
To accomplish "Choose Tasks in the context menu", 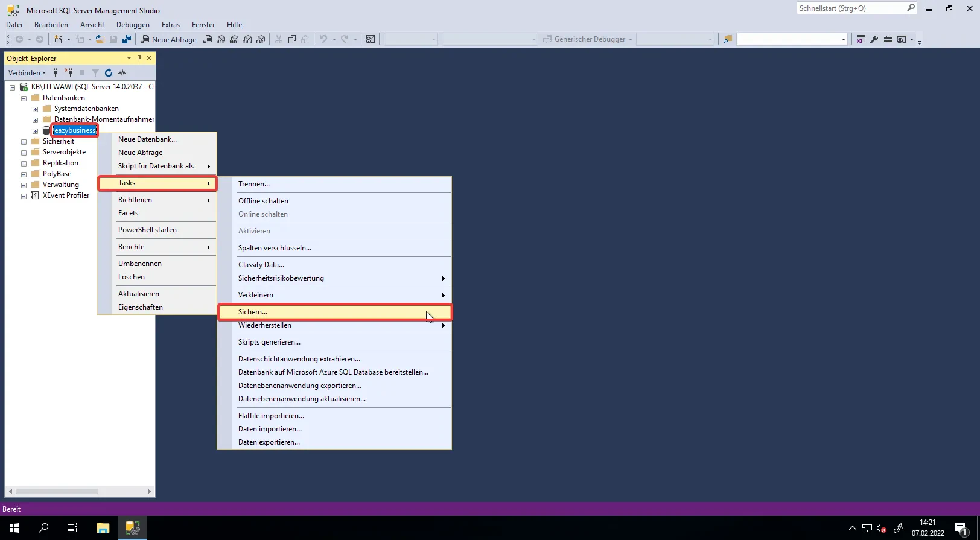I will coord(157,183).
